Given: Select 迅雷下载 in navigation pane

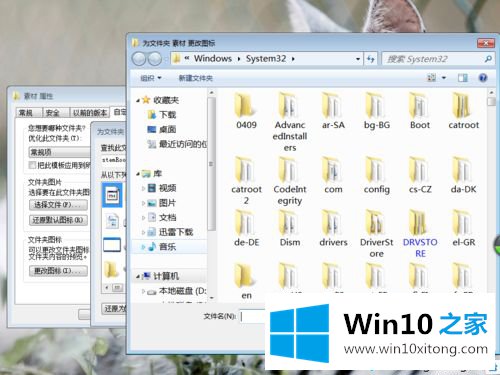Looking at the screenshot, I should [x=170, y=232].
